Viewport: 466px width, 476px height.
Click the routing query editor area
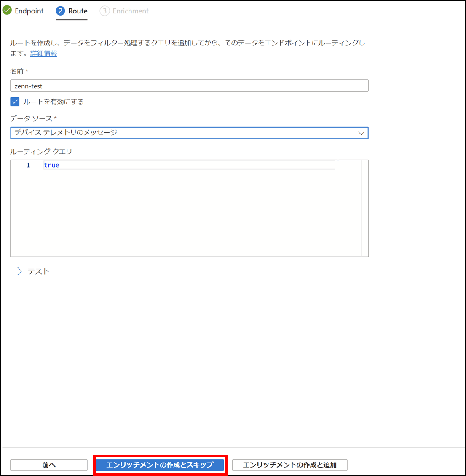189,208
